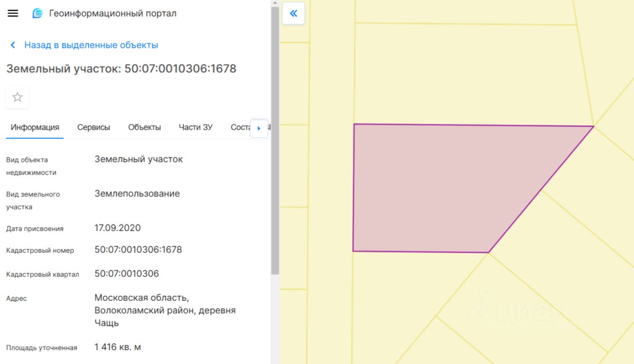Click the Кадастровый номер value 50:07:0010306:1678
The image size is (634, 364).
click(x=138, y=250)
